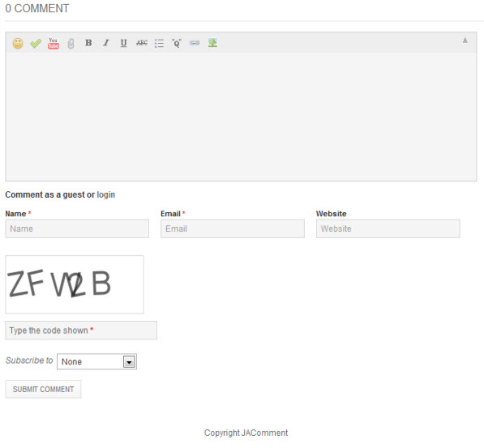Apply underline formatting
The image size is (484, 448).
[x=123, y=43]
